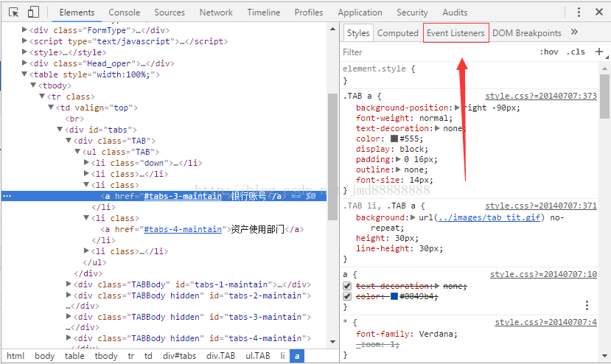Expand the div id="tabs-1-maintain" node
Screen dimensions: 611x364
coord(69,284)
